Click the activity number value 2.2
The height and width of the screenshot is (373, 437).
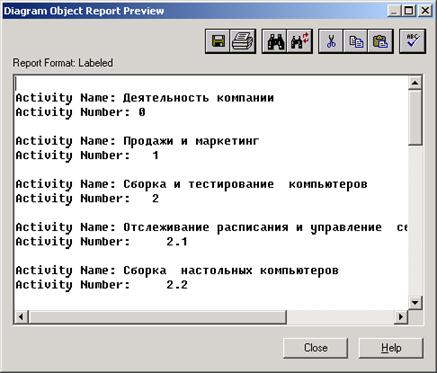177,285
